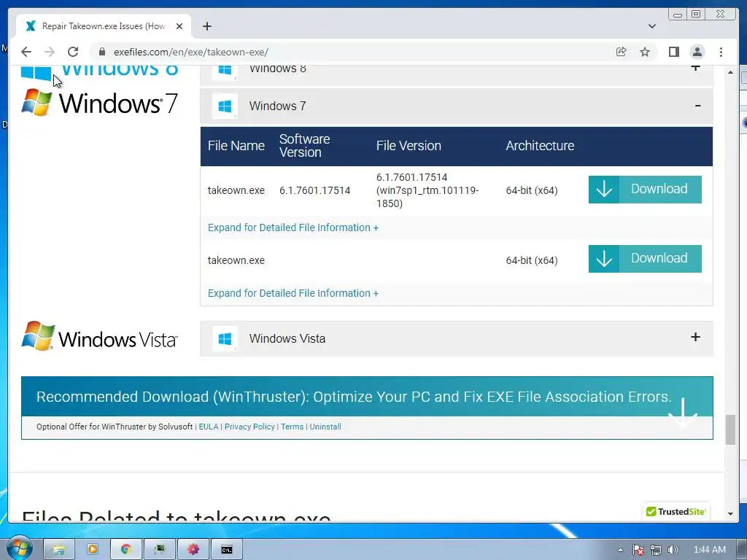This screenshot has width=747, height=560.
Task: Switch to Chrome on the taskbar
Action: click(125, 550)
